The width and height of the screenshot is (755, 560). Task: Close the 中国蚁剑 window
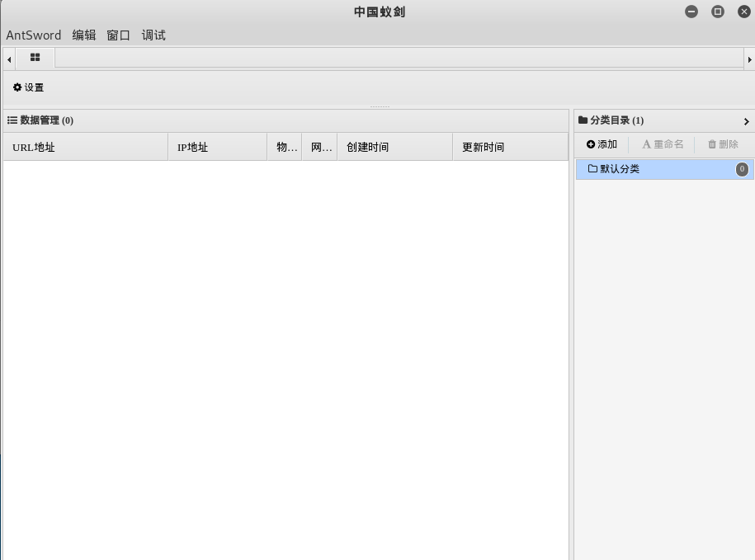point(744,12)
